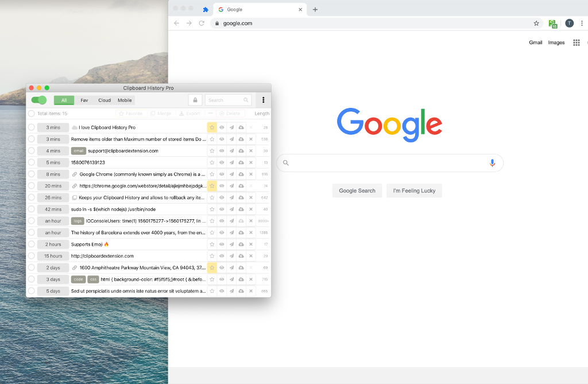This screenshot has height=384, width=588.
Task: Favorite the 'sudo ln -s' item
Action: [212, 210]
